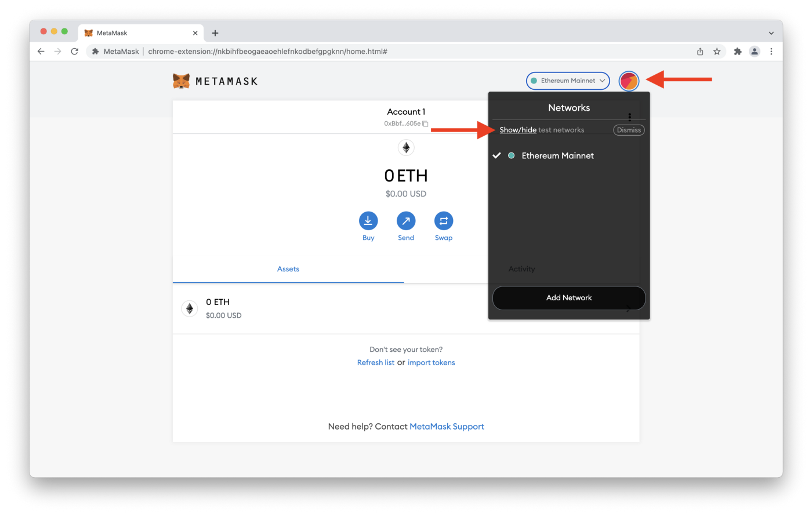Viewport: 812px width, 516px height.
Task: Open a new browser tab
Action: point(215,33)
